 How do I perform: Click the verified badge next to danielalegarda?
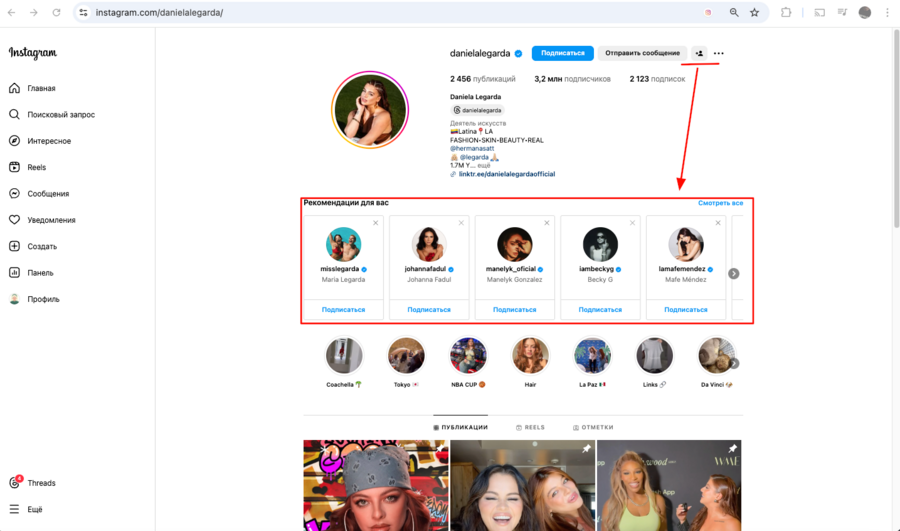(x=518, y=53)
